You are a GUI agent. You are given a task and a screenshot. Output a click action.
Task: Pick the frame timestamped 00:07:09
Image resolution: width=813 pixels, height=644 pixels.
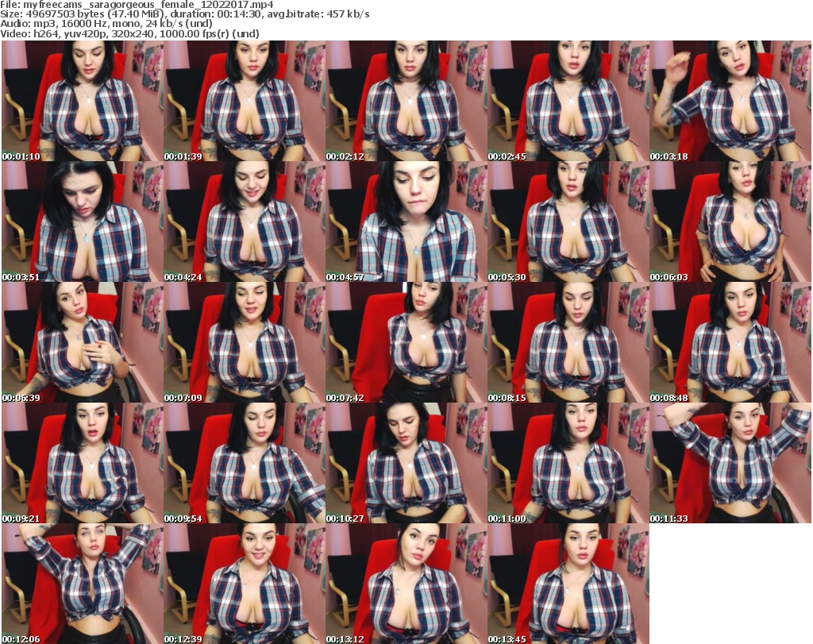[245, 342]
